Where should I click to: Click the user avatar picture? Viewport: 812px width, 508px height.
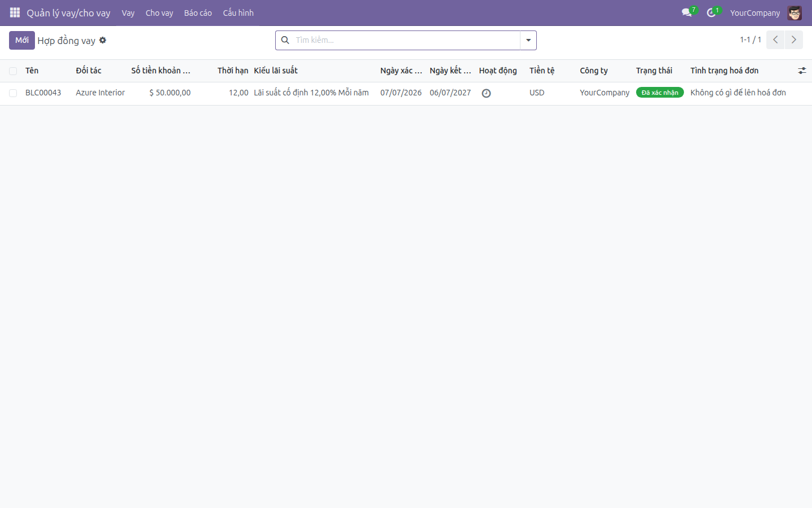pyautogui.click(x=795, y=12)
